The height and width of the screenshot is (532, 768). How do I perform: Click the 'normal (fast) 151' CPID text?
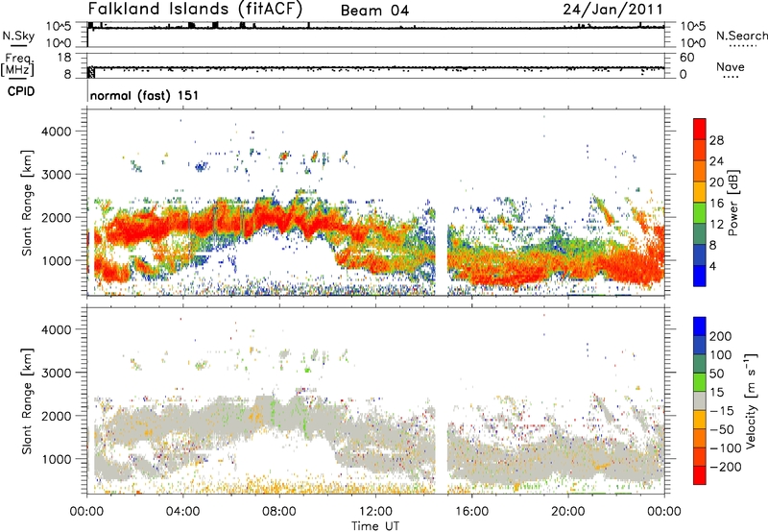click(x=145, y=95)
